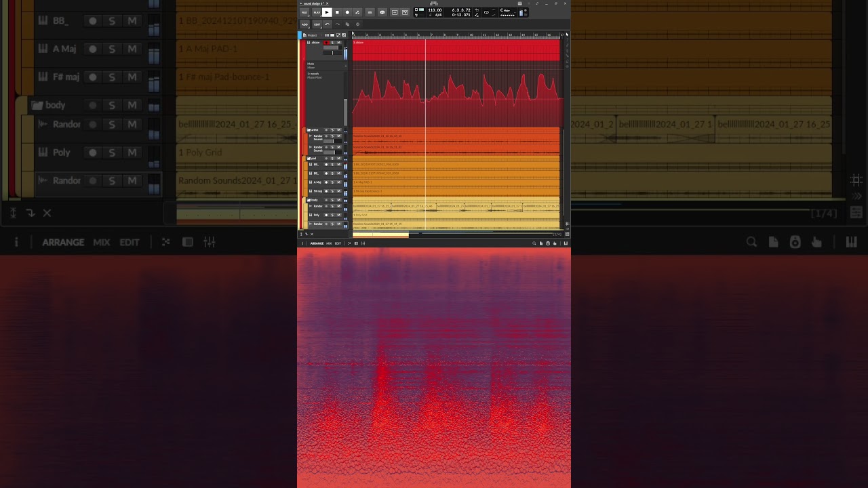Undo the last action
Viewport: 868px width, 488px height.
click(328, 24)
